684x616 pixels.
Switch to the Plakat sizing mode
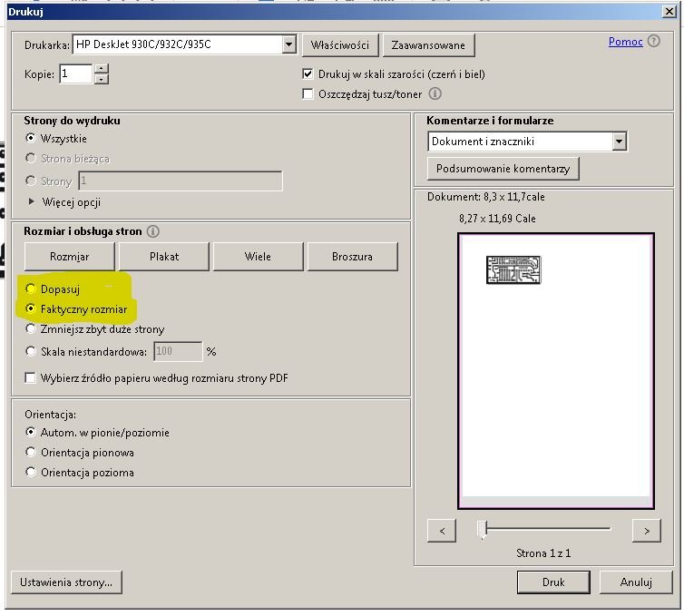(x=164, y=257)
